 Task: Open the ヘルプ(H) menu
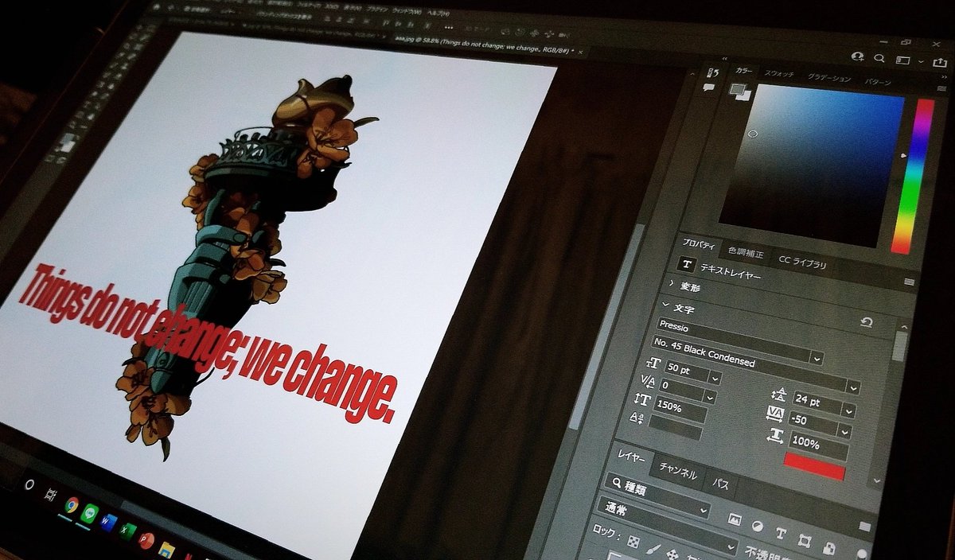(x=439, y=14)
